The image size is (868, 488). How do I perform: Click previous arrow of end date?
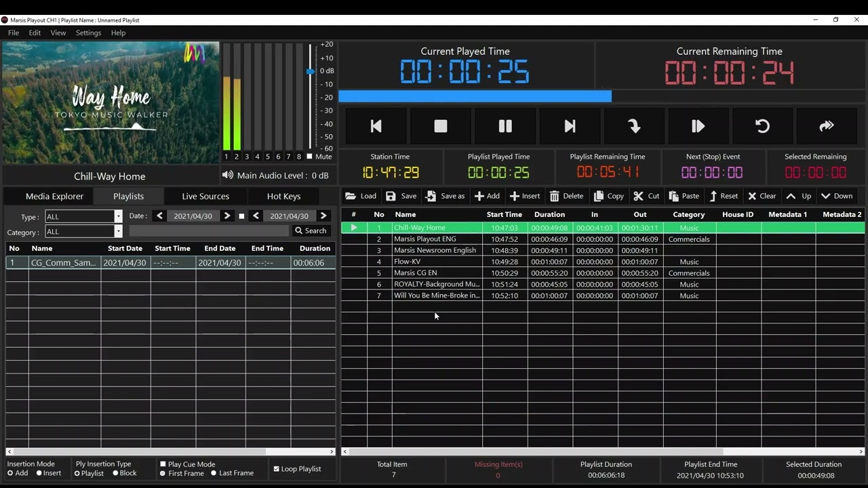tap(256, 216)
